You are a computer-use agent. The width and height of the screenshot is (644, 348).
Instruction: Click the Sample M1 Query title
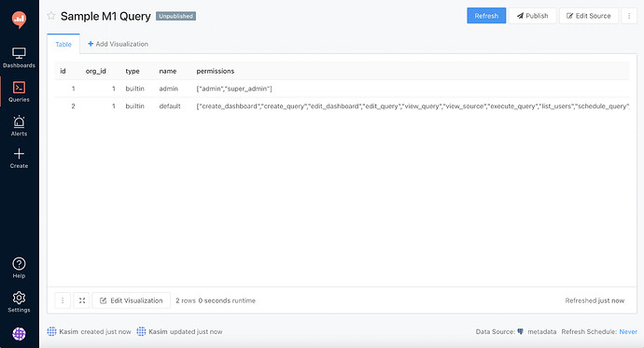tap(105, 16)
